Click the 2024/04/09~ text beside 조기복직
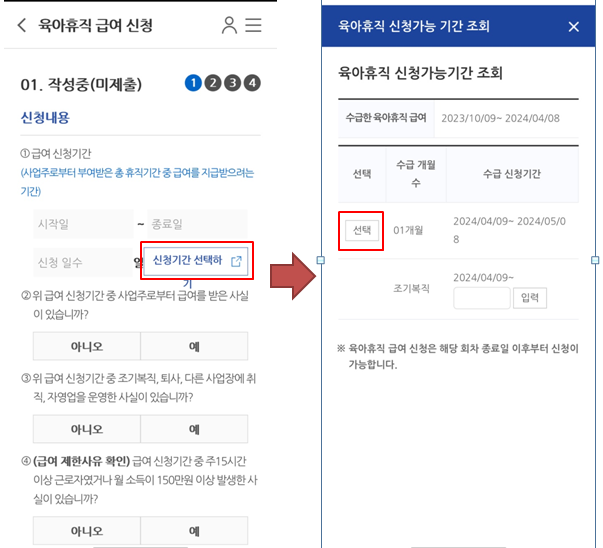 point(483,278)
